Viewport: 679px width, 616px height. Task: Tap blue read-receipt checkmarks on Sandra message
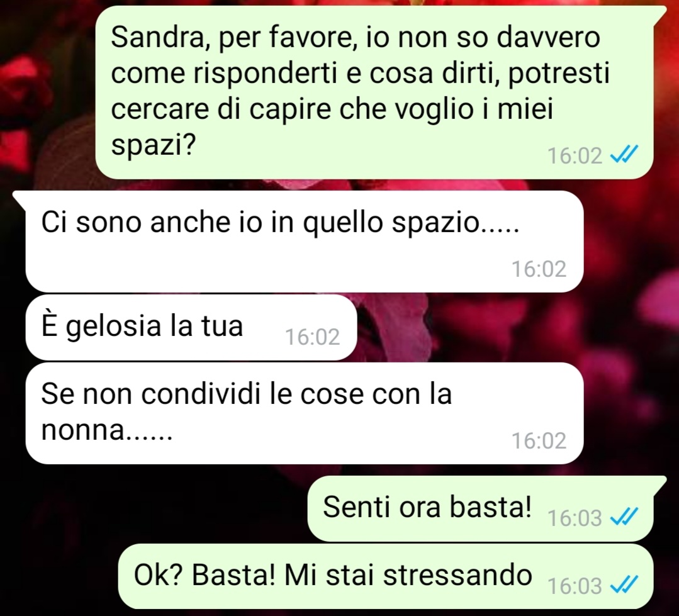(x=624, y=154)
